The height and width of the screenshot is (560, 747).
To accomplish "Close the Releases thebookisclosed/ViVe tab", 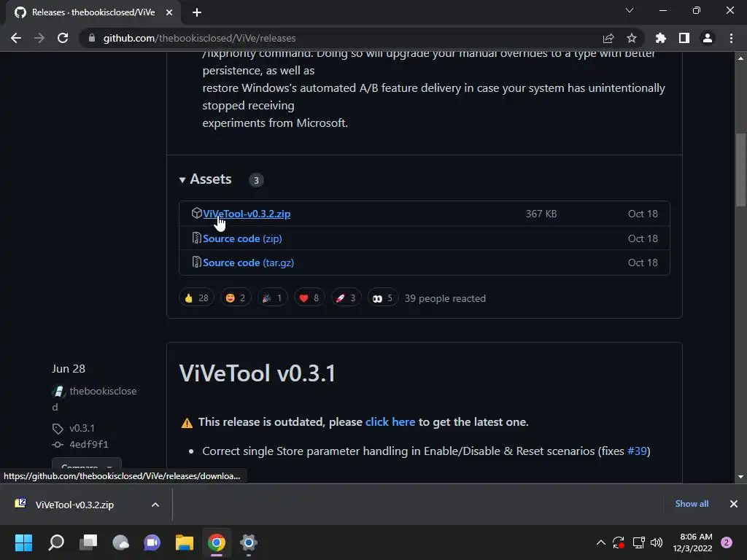I will [169, 13].
